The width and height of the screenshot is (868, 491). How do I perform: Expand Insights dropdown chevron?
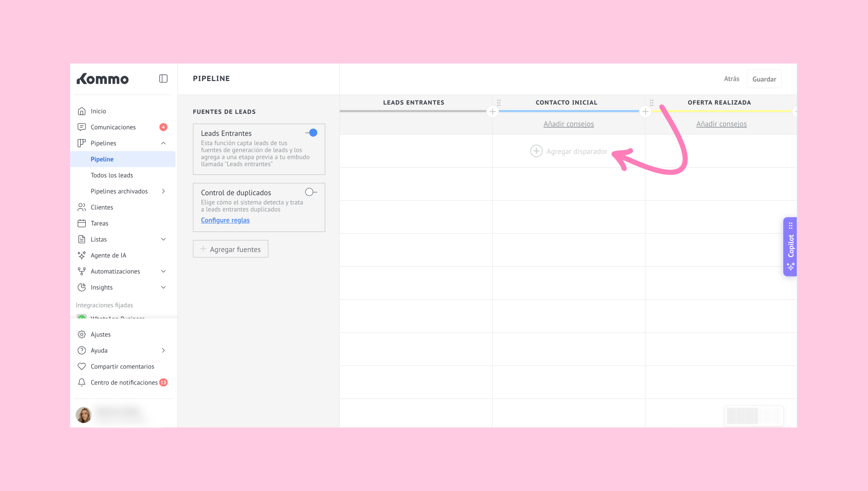coord(163,287)
